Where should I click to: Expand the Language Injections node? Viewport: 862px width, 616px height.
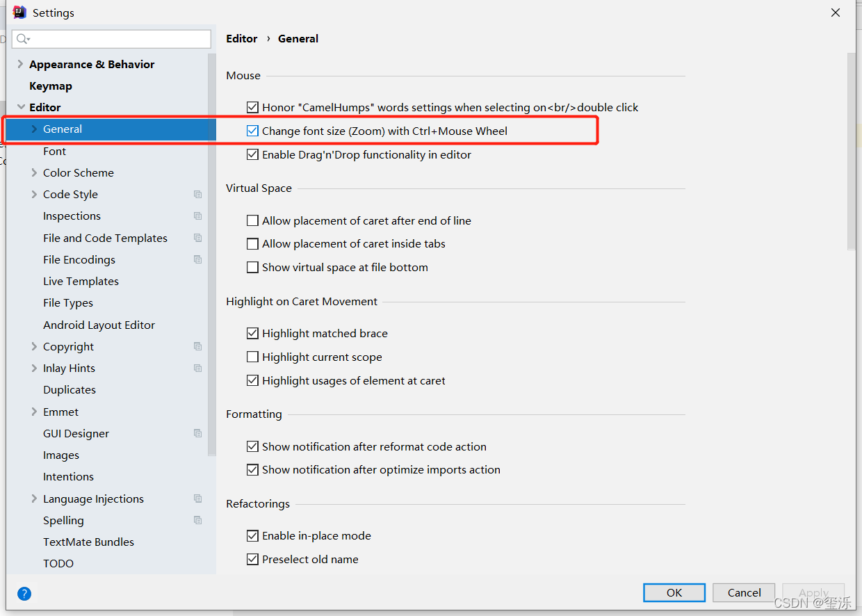tap(34, 499)
